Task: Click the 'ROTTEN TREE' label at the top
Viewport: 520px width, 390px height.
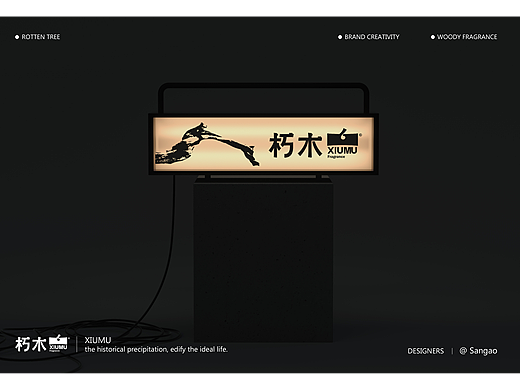Action: (41, 37)
